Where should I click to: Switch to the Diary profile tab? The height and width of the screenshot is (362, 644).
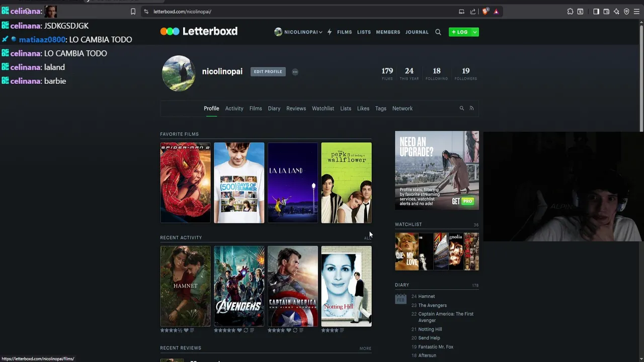point(274,108)
